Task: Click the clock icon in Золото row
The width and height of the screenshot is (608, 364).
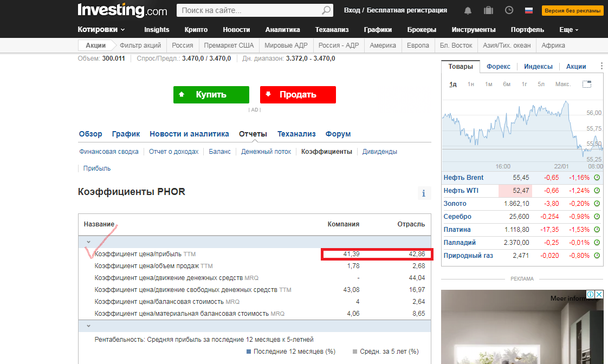Action: [597, 204]
